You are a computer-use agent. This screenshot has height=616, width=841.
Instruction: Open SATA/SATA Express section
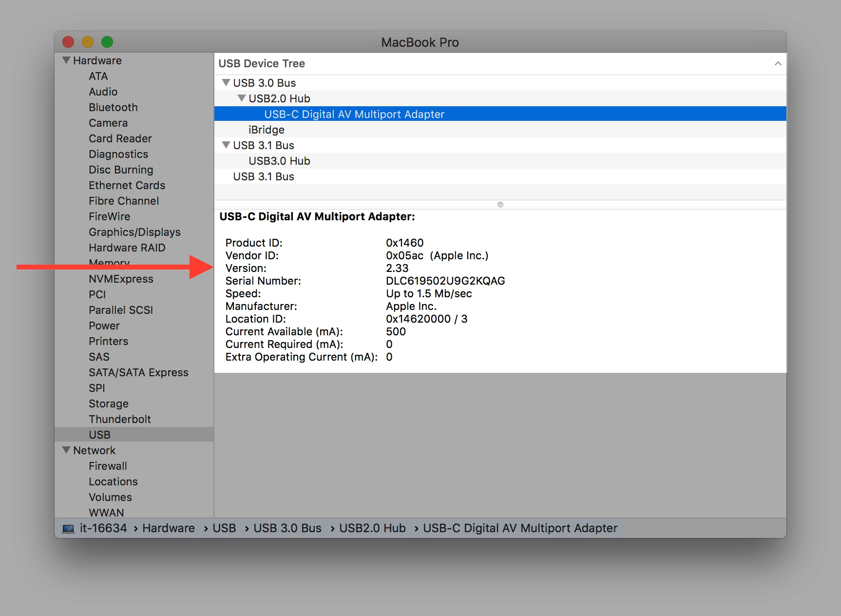tap(139, 373)
